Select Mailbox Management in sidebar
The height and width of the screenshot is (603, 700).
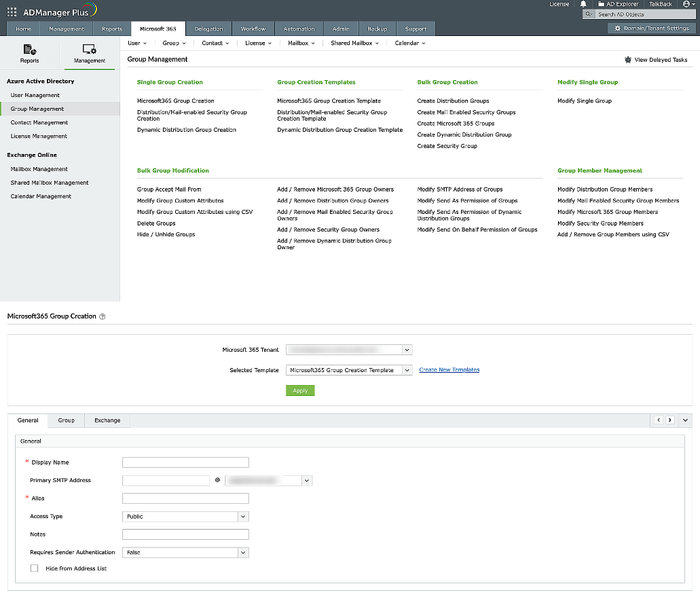point(39,169)
